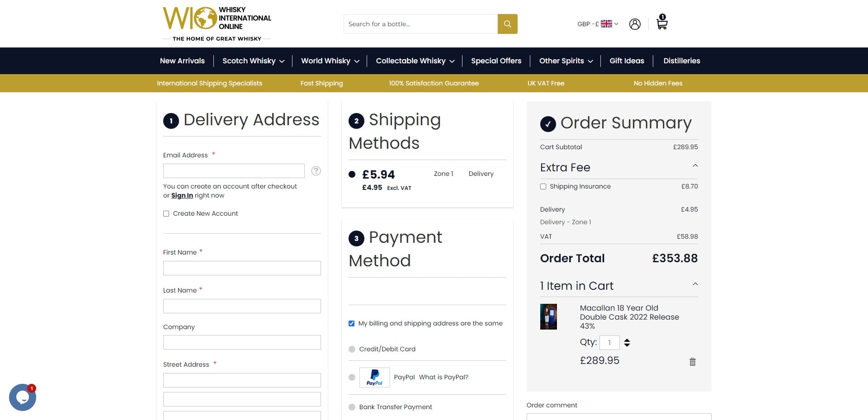The width and height of the screenshot is (868, 420).
Task: Select the £5.94 Zone 1 delivery option
Action: tap(352, 175)
